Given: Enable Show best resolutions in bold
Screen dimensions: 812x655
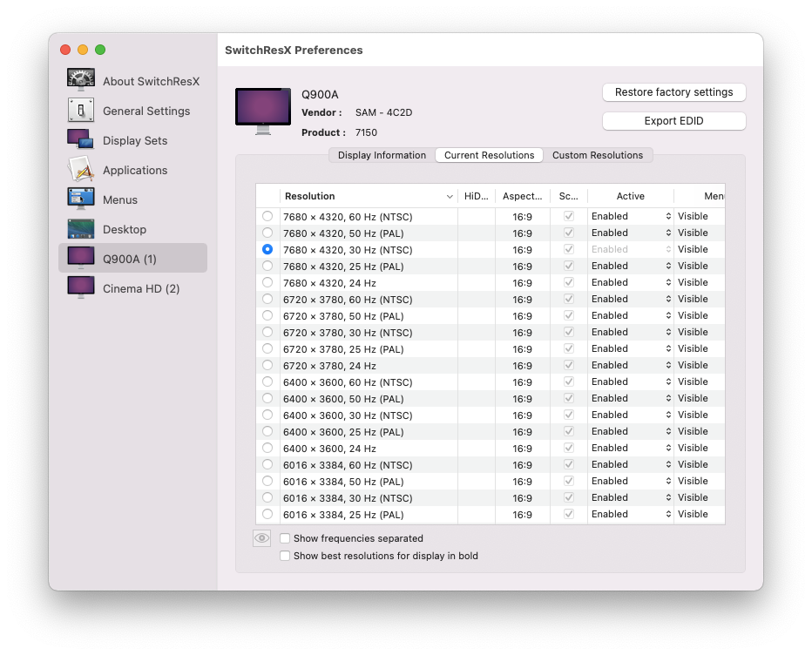Looking at the screenshot, I should (285, 556).
